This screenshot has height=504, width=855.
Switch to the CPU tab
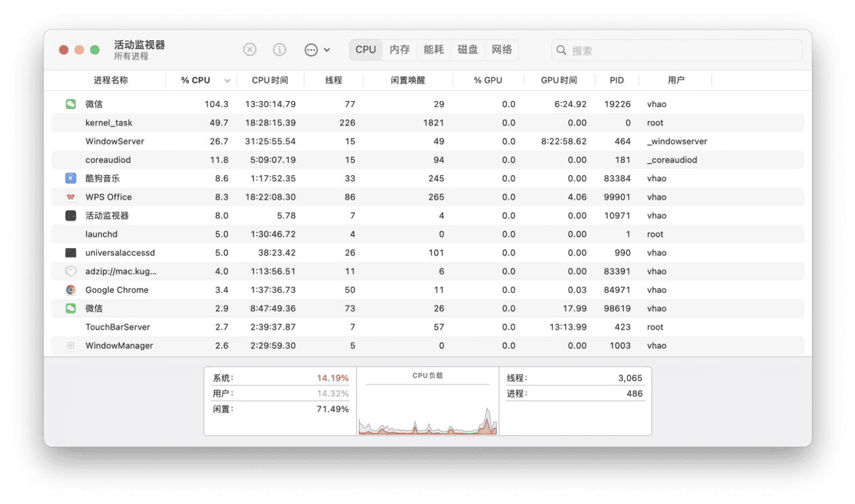[366, 49]
